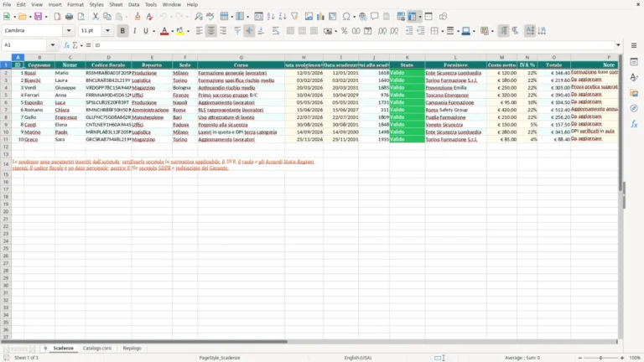Expand the formula bar arrow
644x362 pixels.
pyautogui.click(x=618, y=45)
